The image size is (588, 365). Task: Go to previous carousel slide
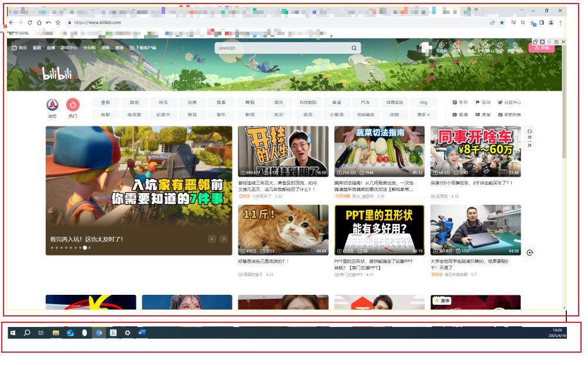212,239
